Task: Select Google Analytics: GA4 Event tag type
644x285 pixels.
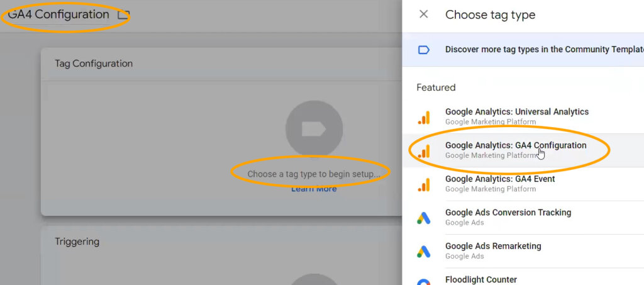Action: tap(523, 184)
